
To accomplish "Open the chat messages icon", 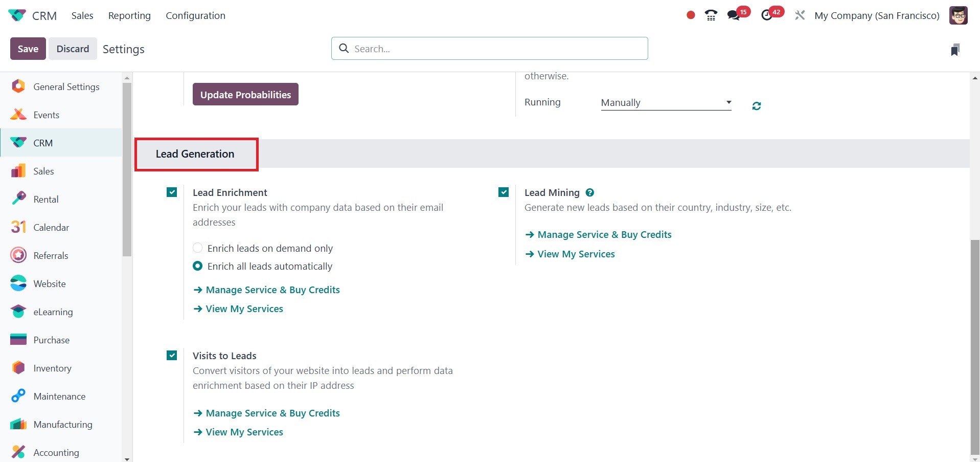I will pyautogui.click(x=734, y=15).
